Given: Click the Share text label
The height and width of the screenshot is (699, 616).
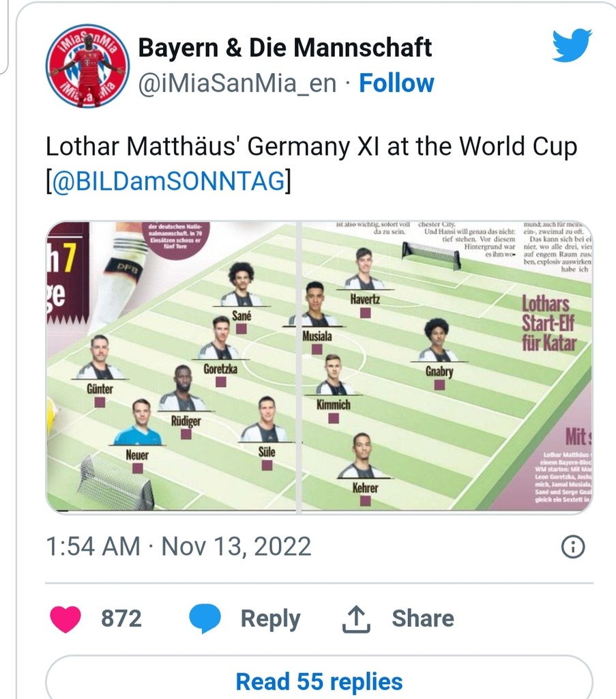Looking at the screenshot, I should (x=423, y=618).
